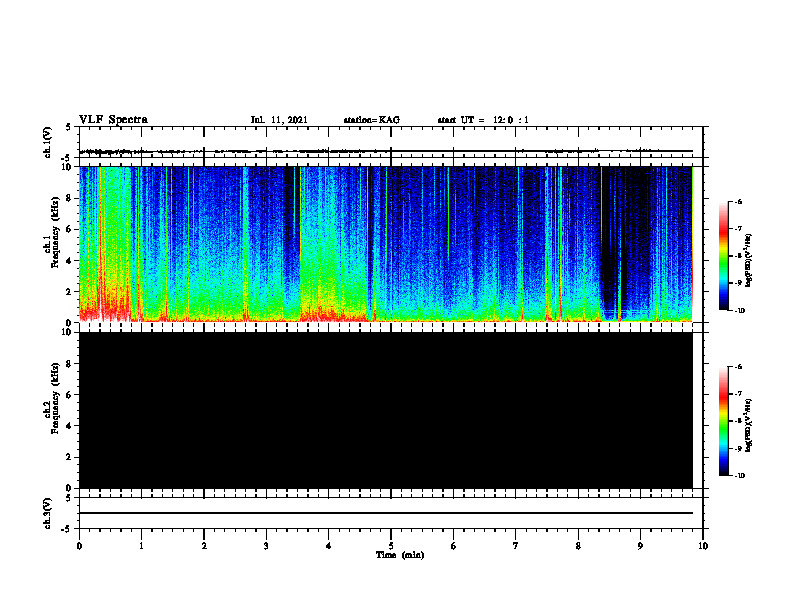Click time axis tick label "2"
Image resolution: width=792 pixels, height=612 pixels.
(204, 546)
